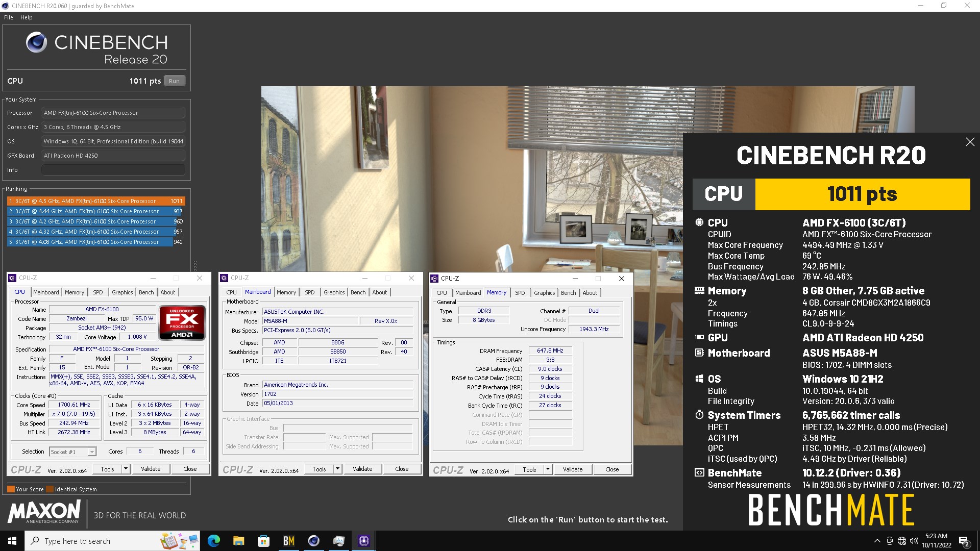Click the Core Speed value field 1700.61 MHz
The height and width of the screenshot is (551, 980).
[x=74, y=405]
